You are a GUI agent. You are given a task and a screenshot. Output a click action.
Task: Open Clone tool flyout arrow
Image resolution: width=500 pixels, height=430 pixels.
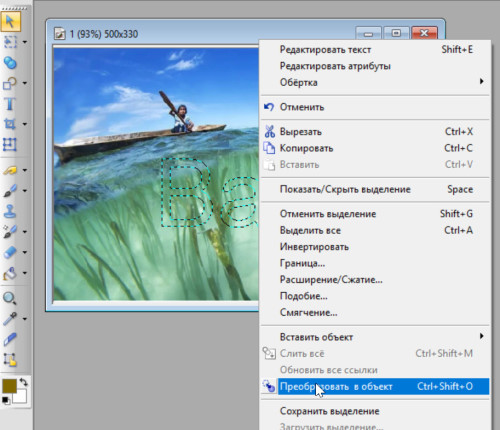pos(25,232)
